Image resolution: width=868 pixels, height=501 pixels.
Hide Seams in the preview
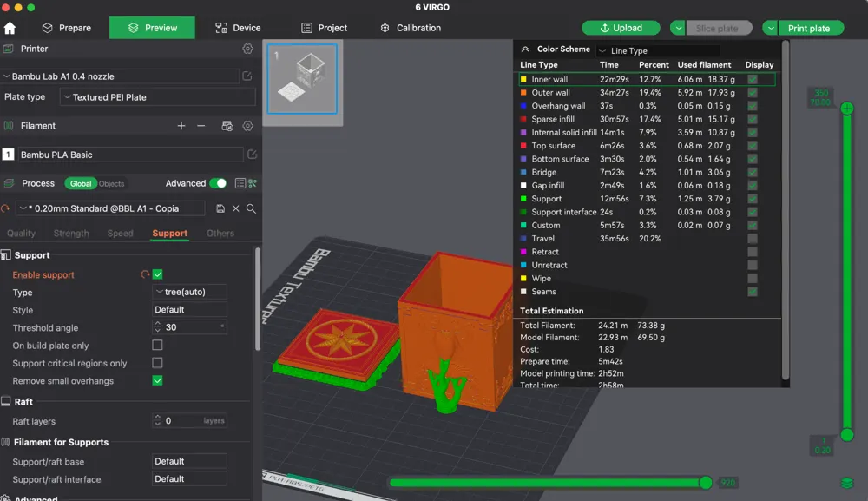pyautogui.click(x=753, y=292)
